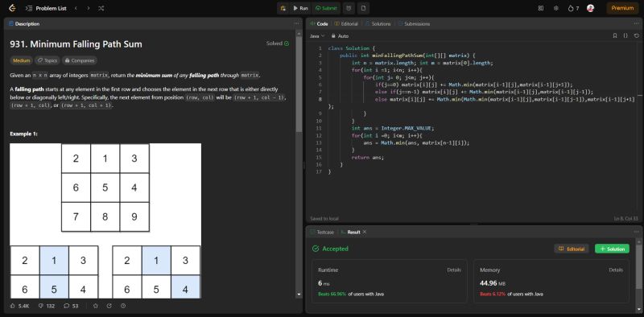Format code with the braces icon
644x317 pixels.
tap(625, 35)
